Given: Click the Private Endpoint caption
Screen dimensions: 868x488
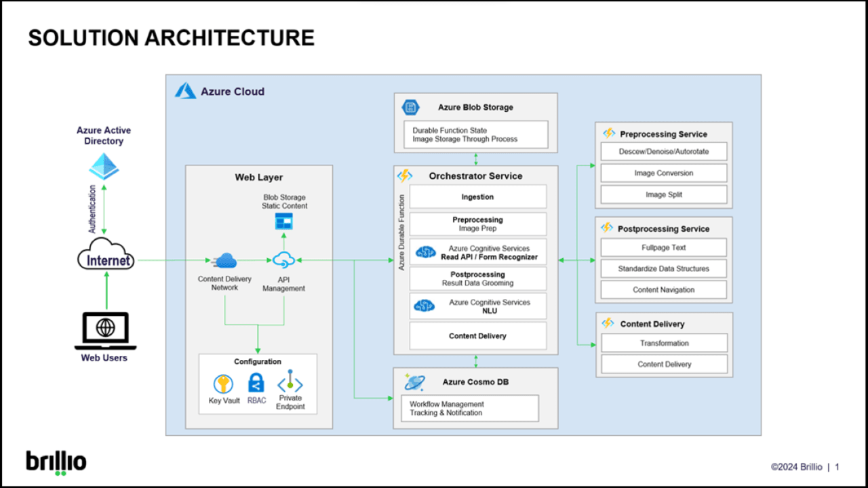Looking at the screenshot, I should [290, 403].
